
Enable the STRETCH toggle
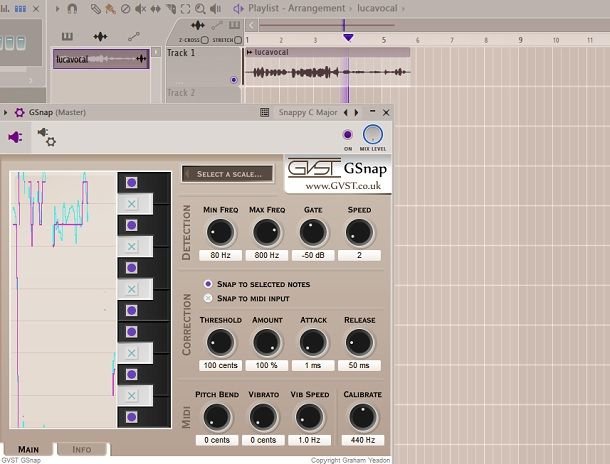[238, 40]
